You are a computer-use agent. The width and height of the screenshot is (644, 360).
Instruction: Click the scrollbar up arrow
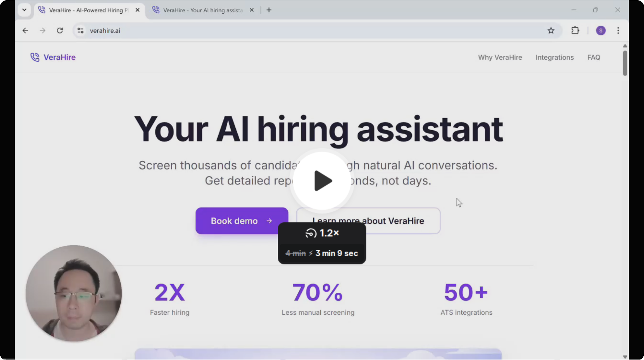(x=625, y=46)
